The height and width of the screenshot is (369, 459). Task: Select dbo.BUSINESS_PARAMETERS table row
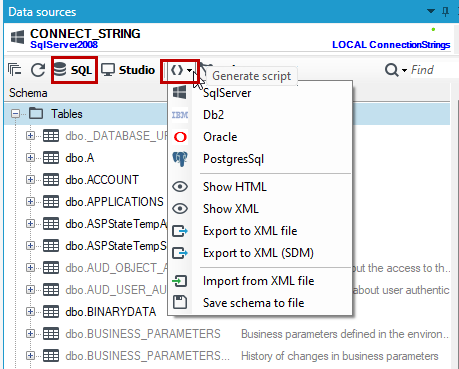pos(143,334)
